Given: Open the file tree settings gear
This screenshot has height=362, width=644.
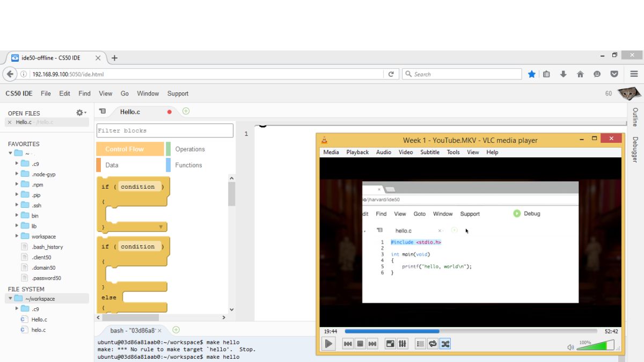Looking at the screenshot, I should 80,113.
